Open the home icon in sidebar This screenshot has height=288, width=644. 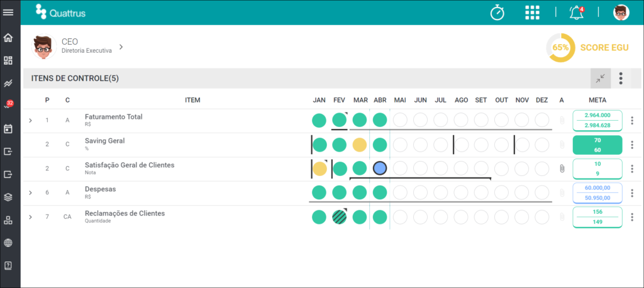point(8,38)
